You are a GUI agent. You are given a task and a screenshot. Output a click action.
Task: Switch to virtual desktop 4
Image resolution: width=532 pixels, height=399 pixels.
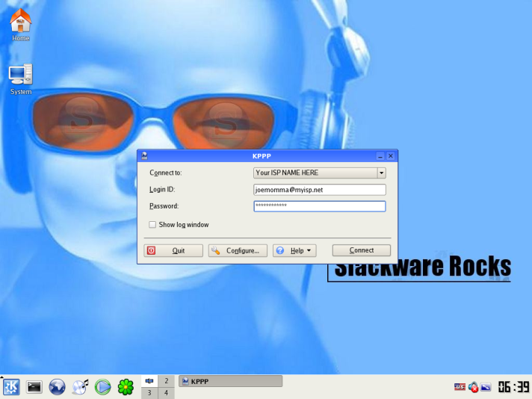[166, 393]
